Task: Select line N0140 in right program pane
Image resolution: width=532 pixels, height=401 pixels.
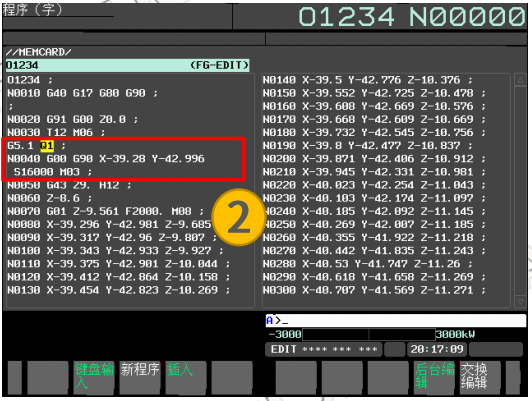Action: pyautogui.click(x=367, y=80)
